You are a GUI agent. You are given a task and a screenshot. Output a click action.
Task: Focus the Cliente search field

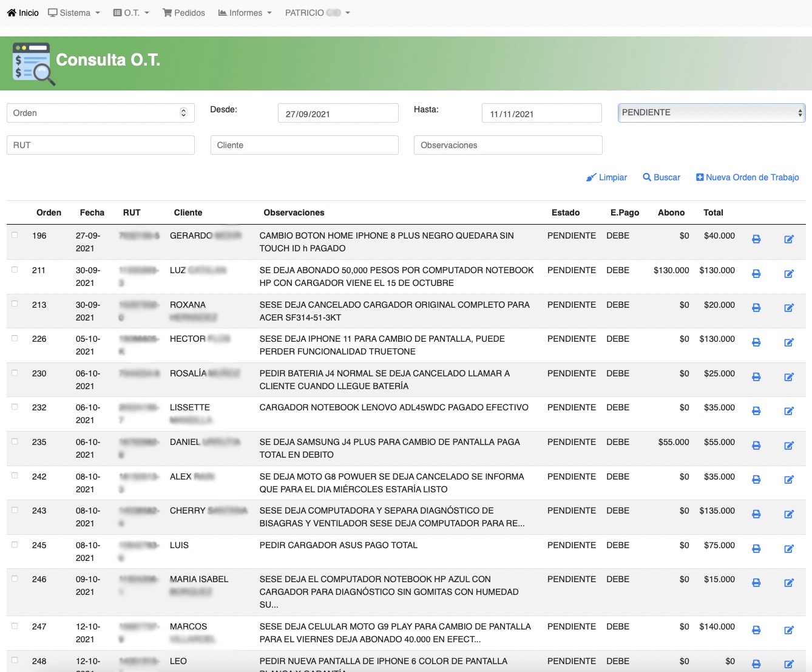[305, 145]
